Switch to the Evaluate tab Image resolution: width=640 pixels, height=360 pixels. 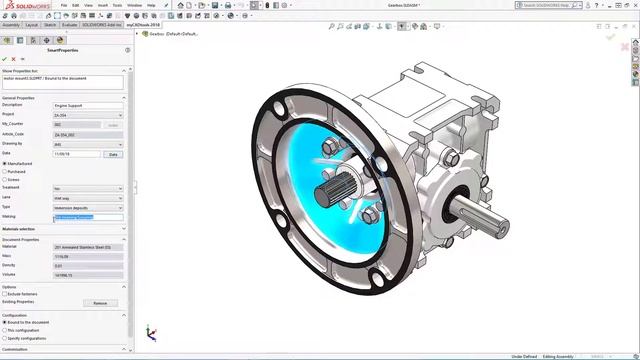point(69,25)
